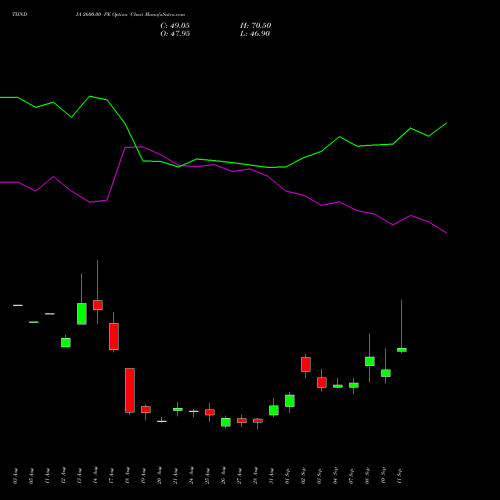Click the tall green candle for 13 Aug
The width and height of the screenshot is (500, 500).
coord(82,314)
